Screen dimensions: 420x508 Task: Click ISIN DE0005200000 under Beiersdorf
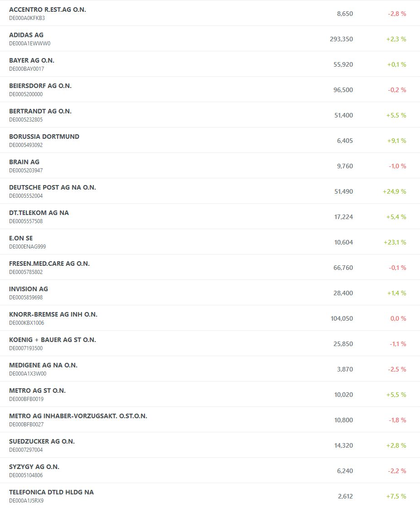tap(26, 94)
